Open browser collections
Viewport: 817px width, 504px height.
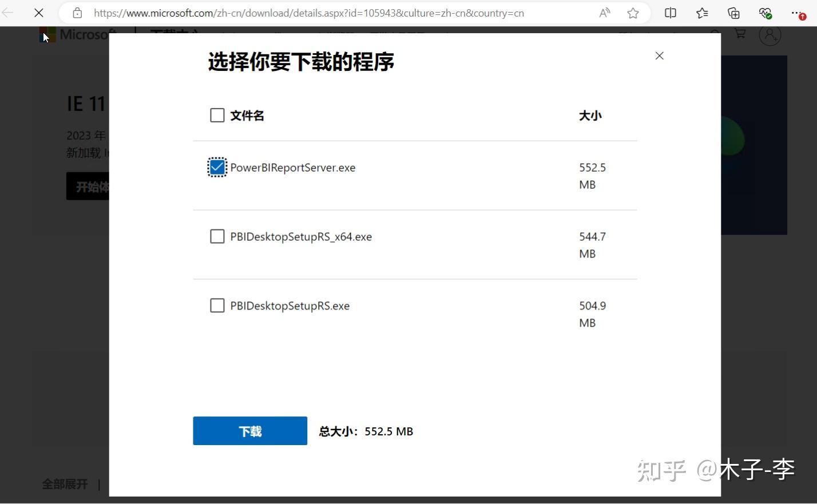(x=733, y=13)
